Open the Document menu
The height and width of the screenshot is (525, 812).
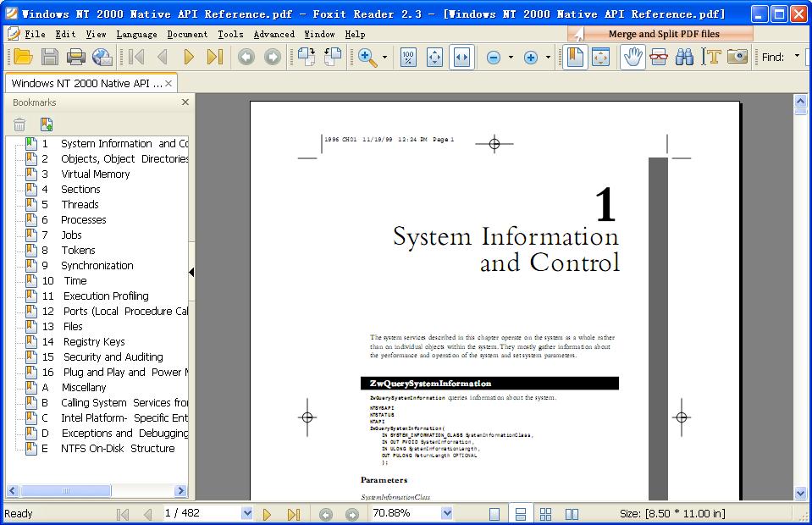click(187, 34)
